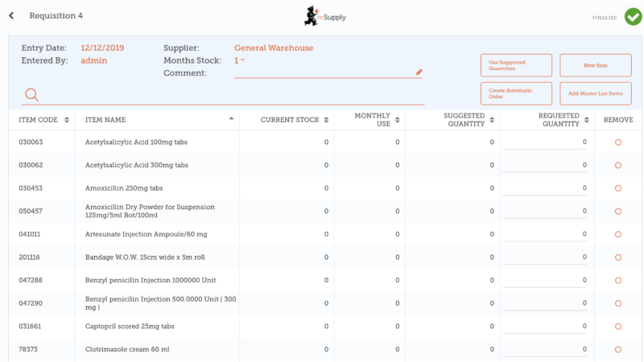
Task: Click the pencil icon to edit comment
Action: pos(419,72)
